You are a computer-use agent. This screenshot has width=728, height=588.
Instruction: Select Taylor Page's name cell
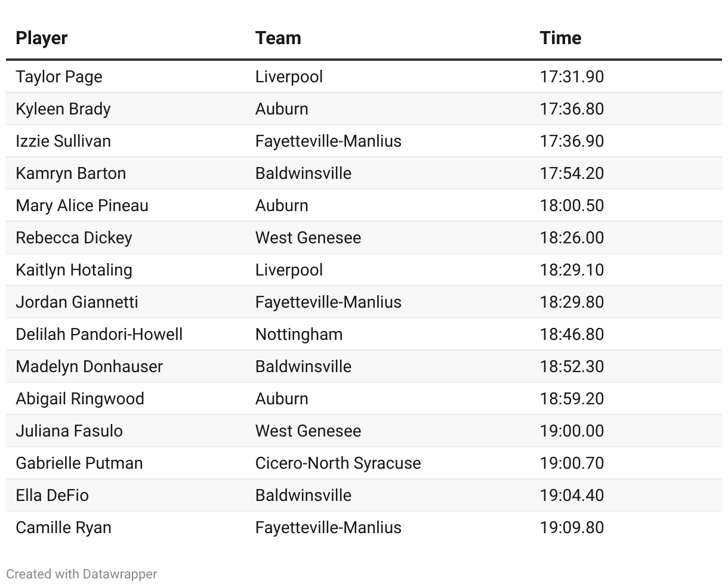click(x=59, y=77)
